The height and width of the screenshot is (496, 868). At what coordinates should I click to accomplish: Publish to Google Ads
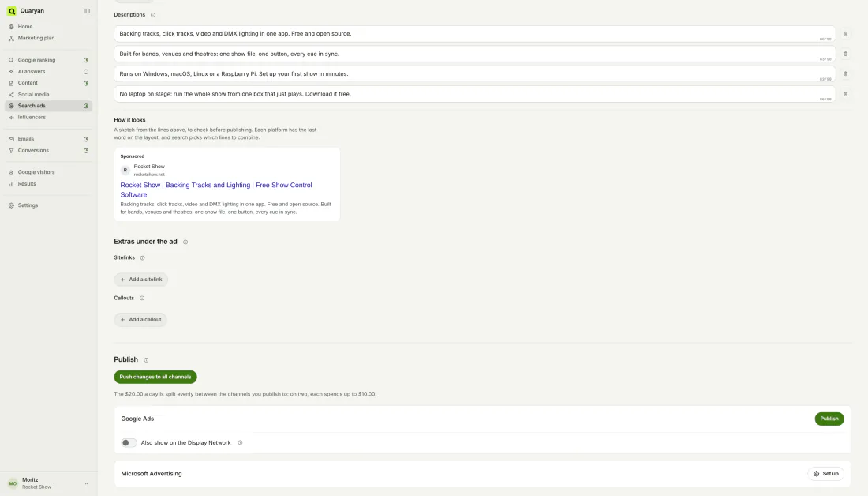click(829, 419)
